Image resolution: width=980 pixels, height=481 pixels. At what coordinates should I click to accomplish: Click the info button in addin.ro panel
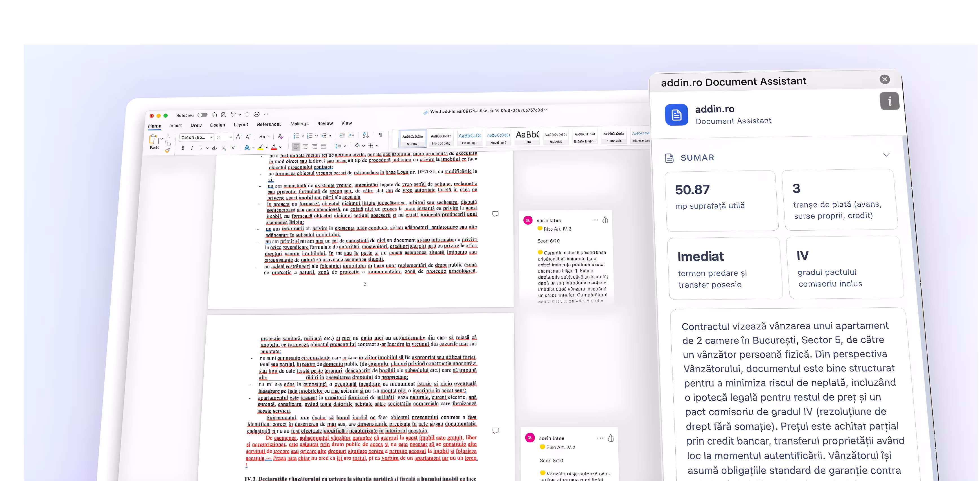point(889,101)
